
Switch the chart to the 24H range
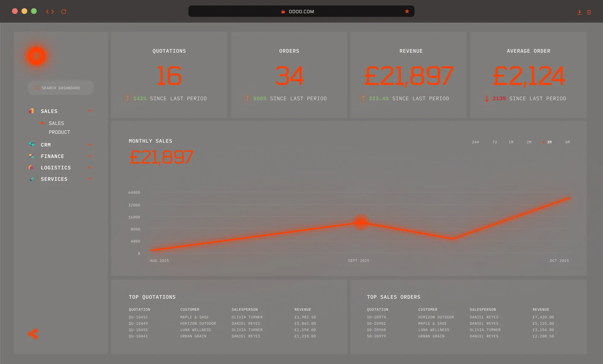tap(475, 142)
